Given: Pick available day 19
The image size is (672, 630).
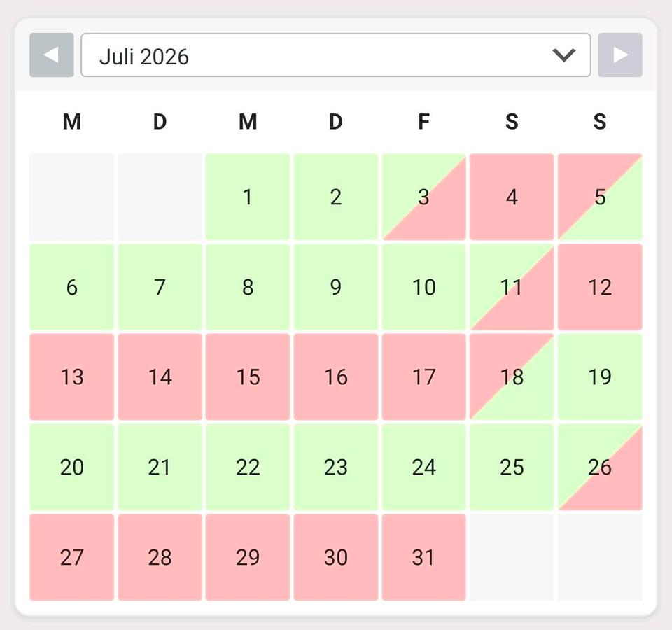Looking at the screenshot, I should tap(600, 377).
